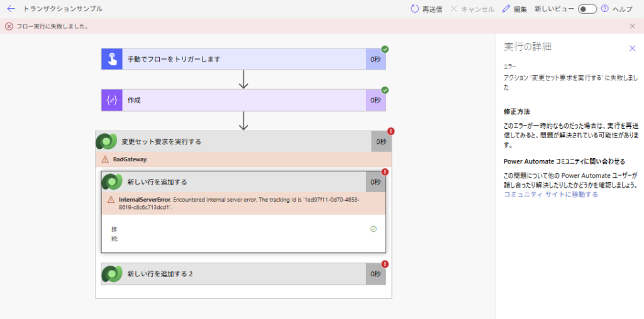Click the 0秒 duration on 作成 step

point(375,100)
